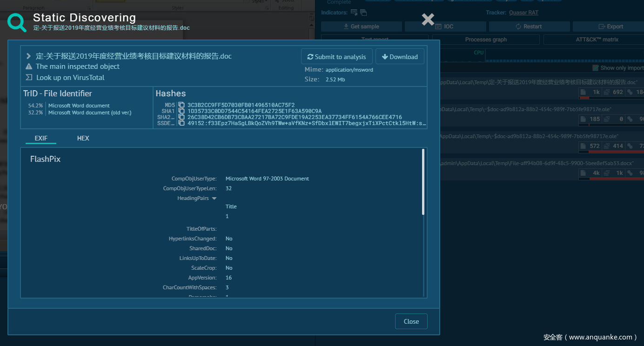The height and width of the screenshot is (346, 644).
Task: Select the EXIF tab
Action: point(41,138)
